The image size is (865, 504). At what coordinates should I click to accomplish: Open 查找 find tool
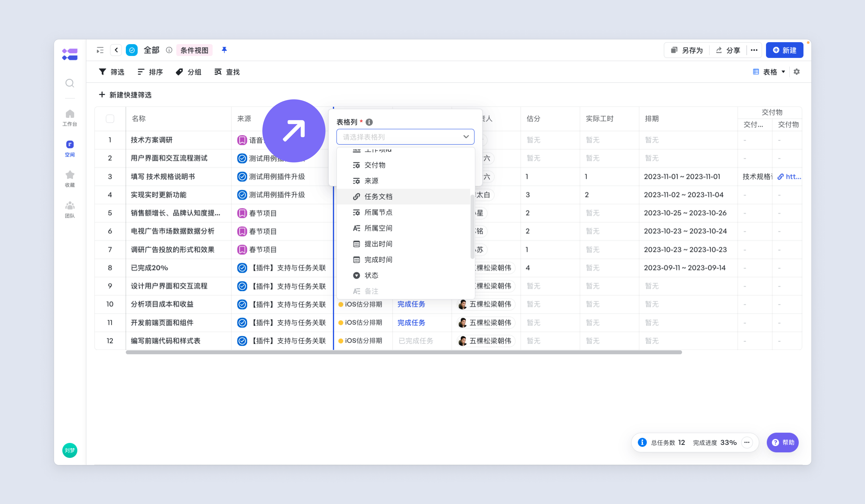[x=227, y=72]
